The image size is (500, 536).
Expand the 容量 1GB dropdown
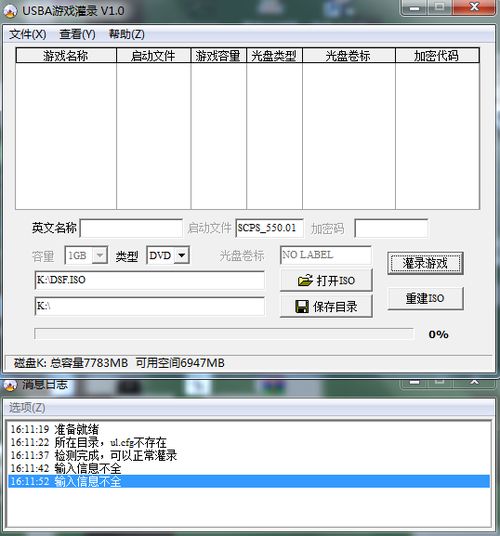(x=100, y=255)
